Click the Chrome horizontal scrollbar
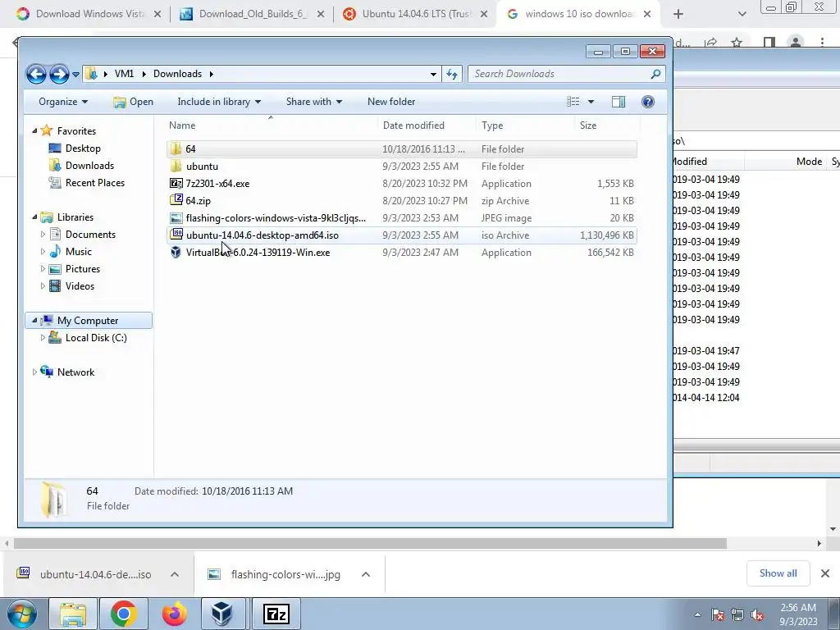 pyautogui.click(x=370, y=543)
